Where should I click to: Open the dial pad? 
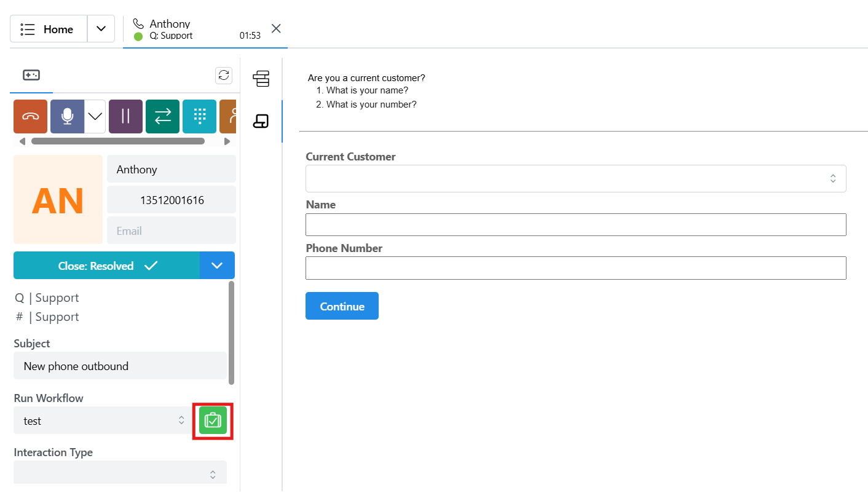(x=200, y=116)
